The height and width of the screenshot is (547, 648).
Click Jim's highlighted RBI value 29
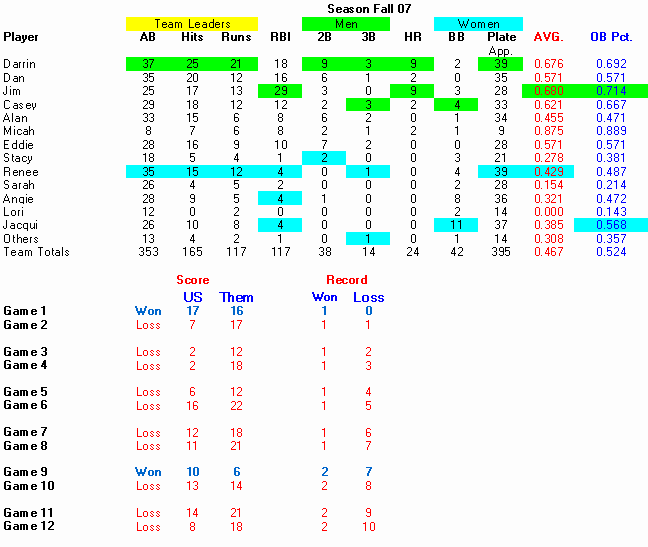[279, 91]
